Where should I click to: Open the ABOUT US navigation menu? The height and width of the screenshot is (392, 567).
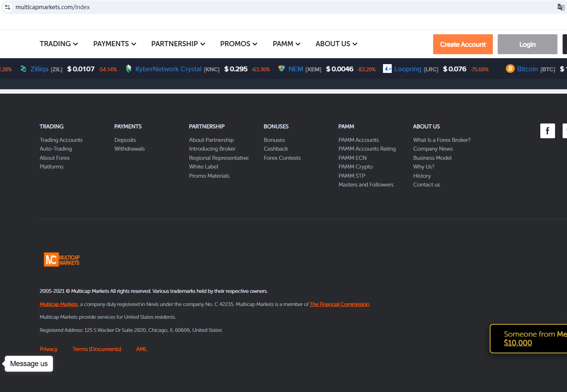click(336, 44)
